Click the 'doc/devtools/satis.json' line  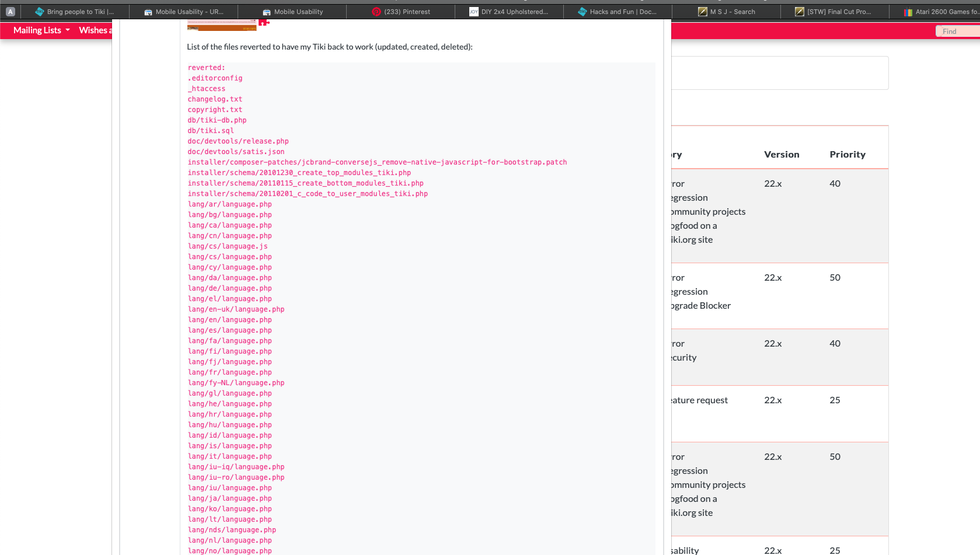click(236, 152)
